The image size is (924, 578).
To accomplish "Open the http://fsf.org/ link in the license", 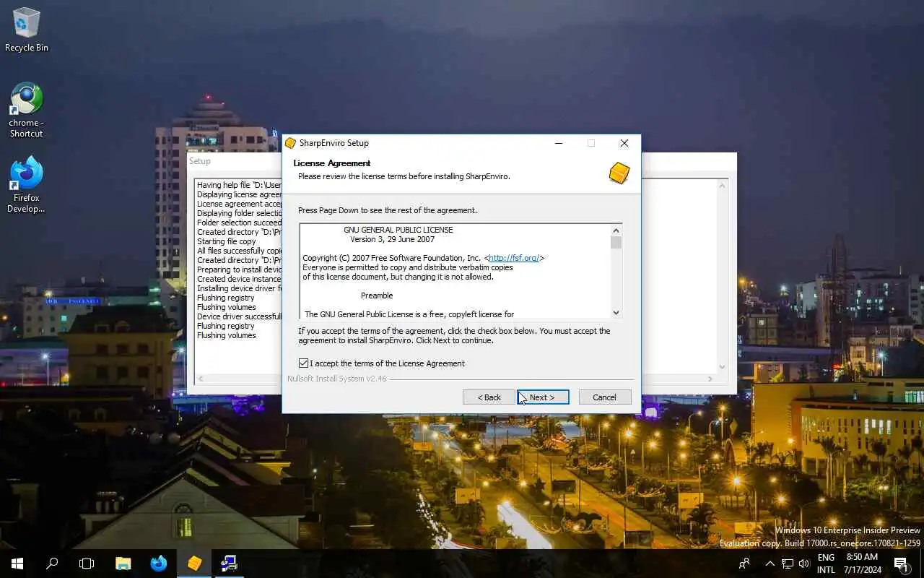I will (514, 258).
